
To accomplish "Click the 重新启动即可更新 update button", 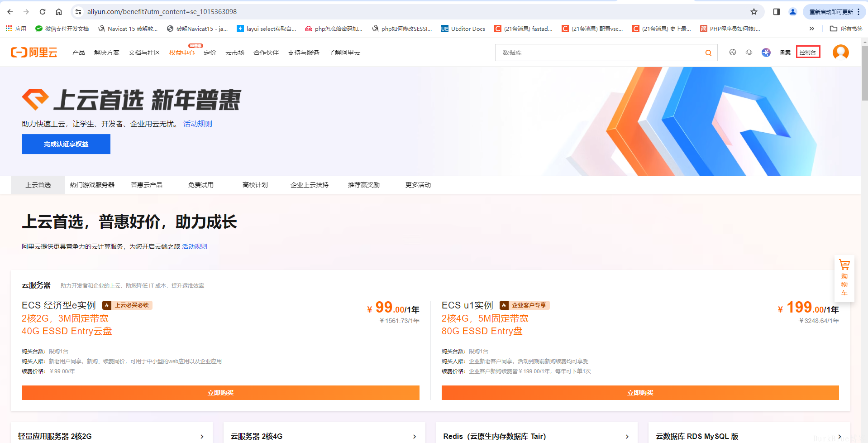I will click(x=831, y=12).
